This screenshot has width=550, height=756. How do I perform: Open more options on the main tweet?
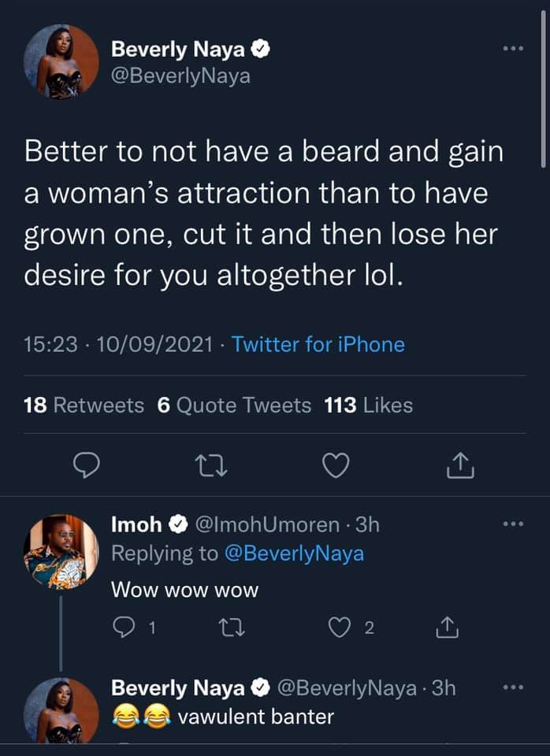(513, 49)
